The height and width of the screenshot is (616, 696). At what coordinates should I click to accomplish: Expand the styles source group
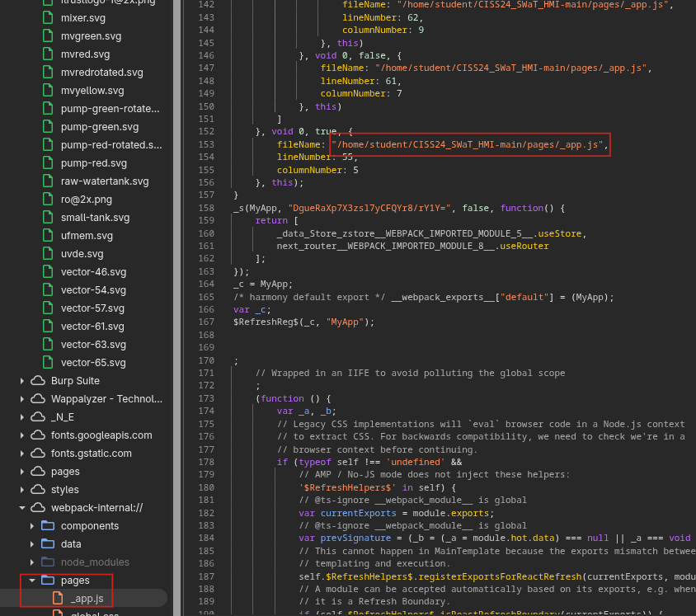point(21,490)
